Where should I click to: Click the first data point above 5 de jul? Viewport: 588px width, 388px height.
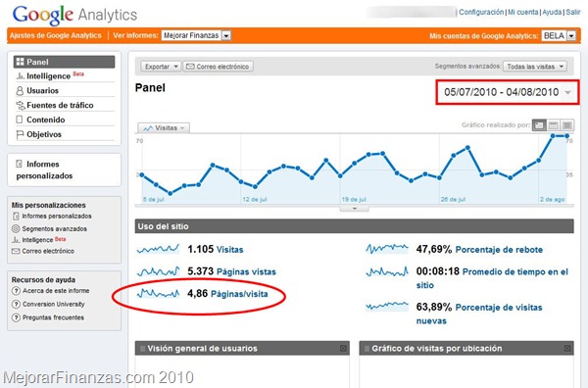coord(142,175)
